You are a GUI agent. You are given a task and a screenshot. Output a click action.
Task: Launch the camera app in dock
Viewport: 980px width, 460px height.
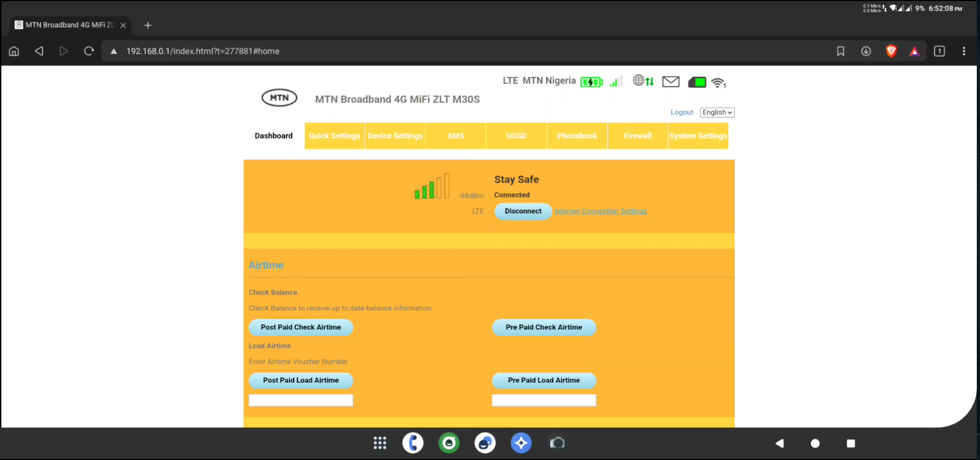point(557,443)
